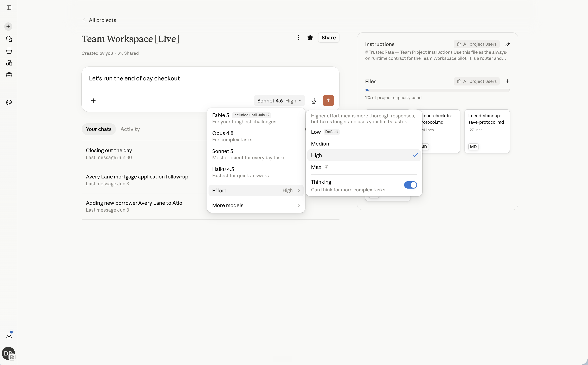The width and height of the screenshot is (588, 365).
Task: Click the microphone voice input icon
Action: coord(314,101)
